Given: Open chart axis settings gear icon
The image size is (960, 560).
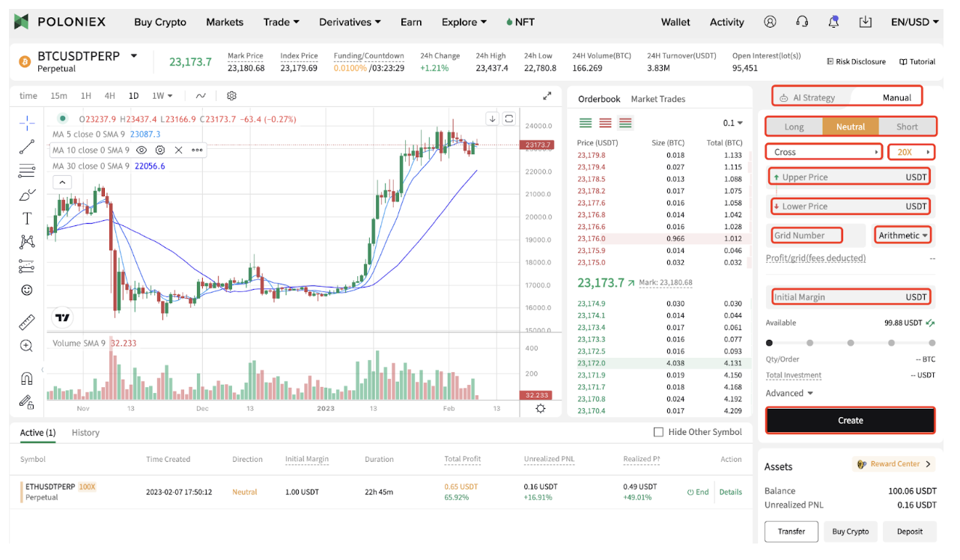Looking at the screenshot, I should [x=541, y=408].
